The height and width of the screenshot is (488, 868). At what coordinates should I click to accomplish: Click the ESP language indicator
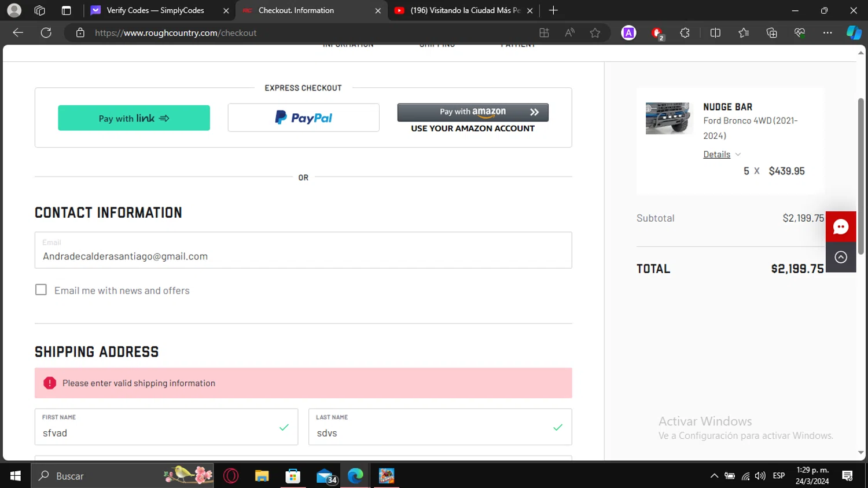779,476
